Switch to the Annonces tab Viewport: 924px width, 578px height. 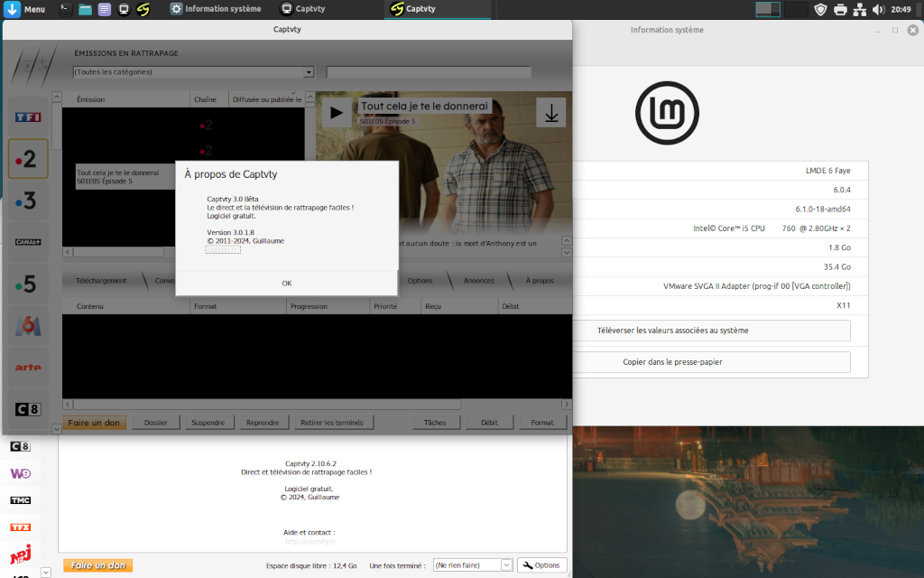click(478, 281)
